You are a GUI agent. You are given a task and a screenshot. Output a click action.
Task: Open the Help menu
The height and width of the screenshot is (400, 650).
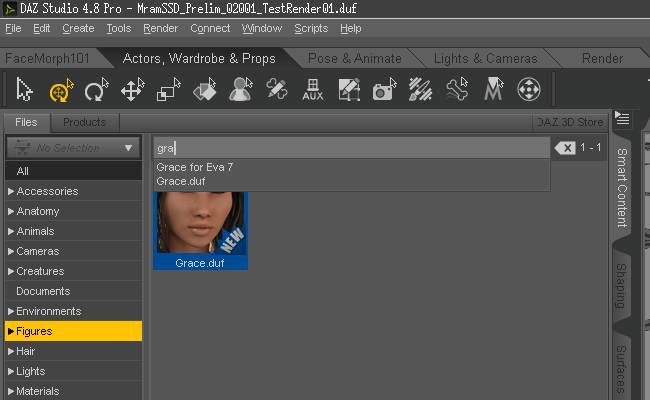351,28
